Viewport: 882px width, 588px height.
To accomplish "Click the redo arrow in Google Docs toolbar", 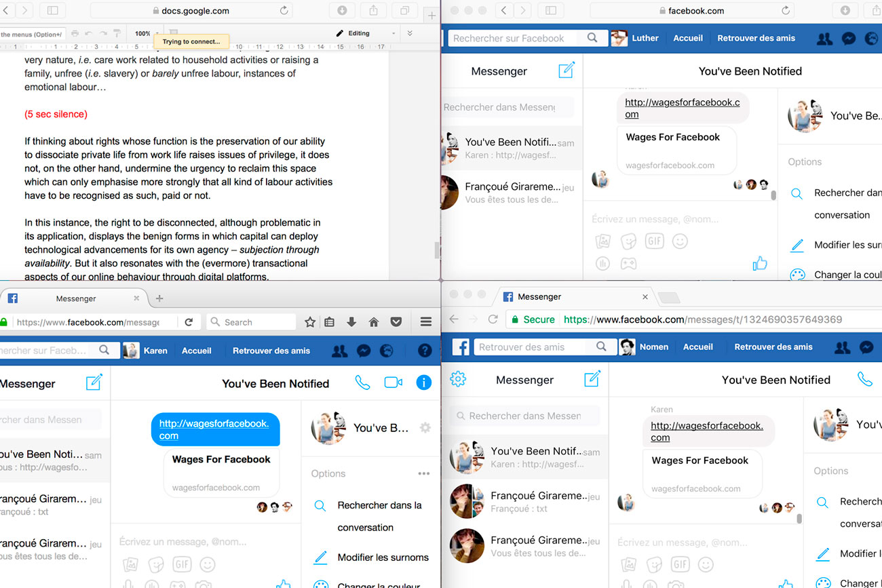I will point(103,33).
